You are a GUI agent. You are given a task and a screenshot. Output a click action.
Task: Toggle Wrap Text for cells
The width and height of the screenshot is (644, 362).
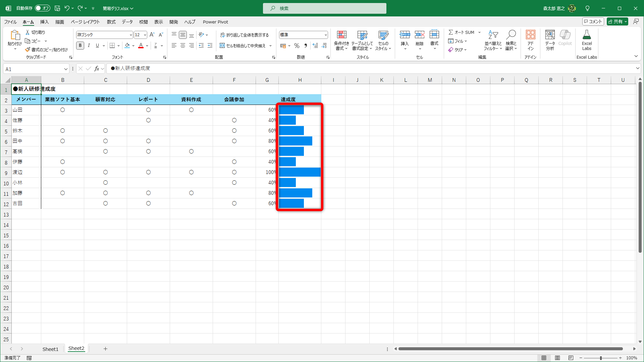244,35
